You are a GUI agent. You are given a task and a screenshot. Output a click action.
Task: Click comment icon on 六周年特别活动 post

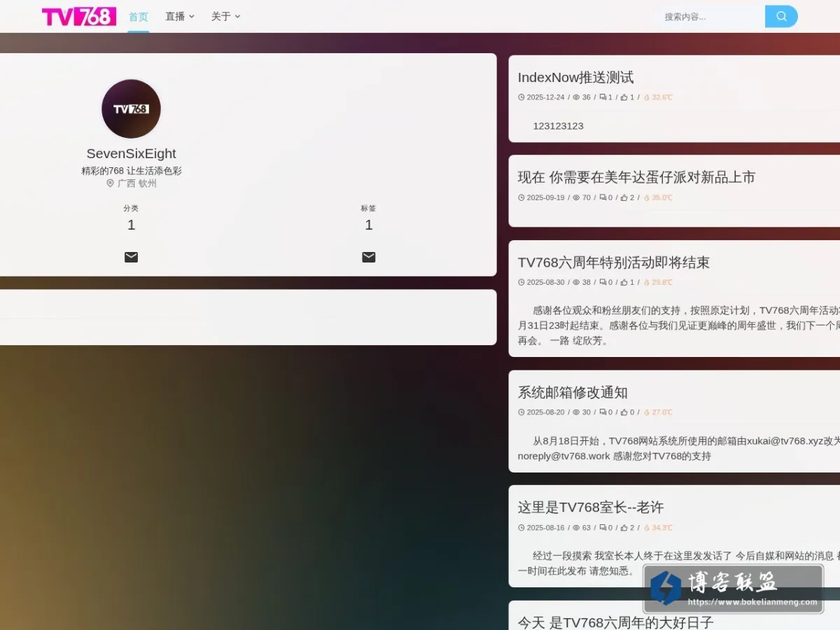coord(603,282)
